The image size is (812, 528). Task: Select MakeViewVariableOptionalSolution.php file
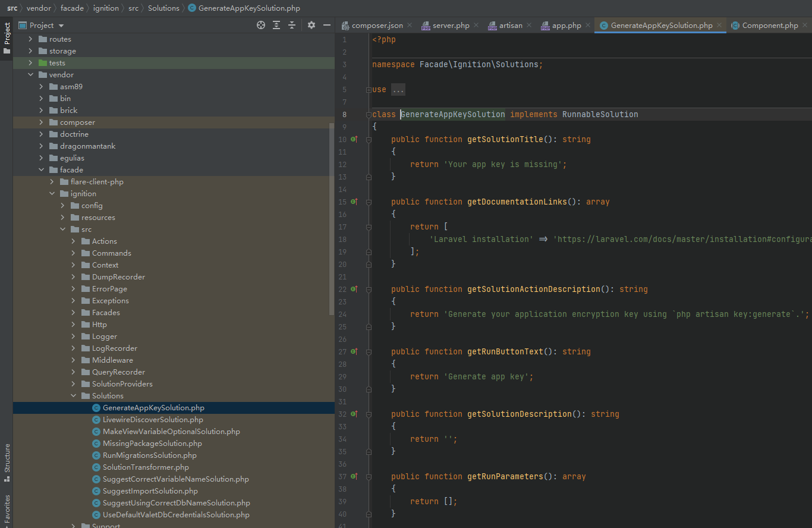point(171,432)
